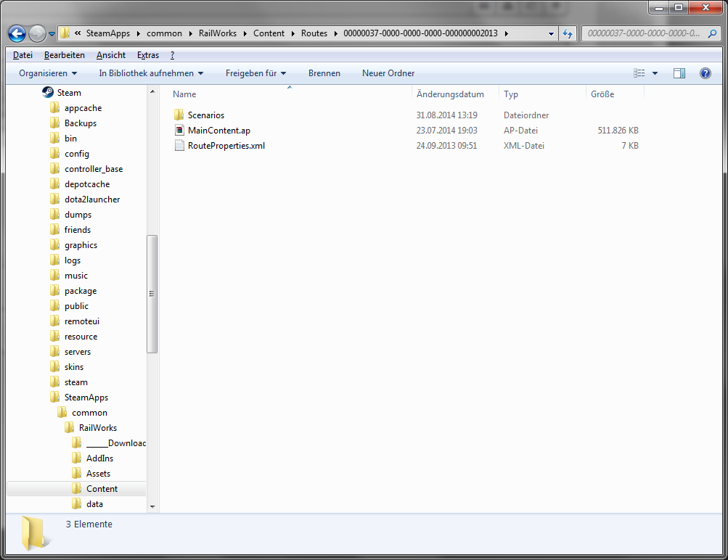
Task: Select the config folder icon in the tree
Action: (54, 154)
